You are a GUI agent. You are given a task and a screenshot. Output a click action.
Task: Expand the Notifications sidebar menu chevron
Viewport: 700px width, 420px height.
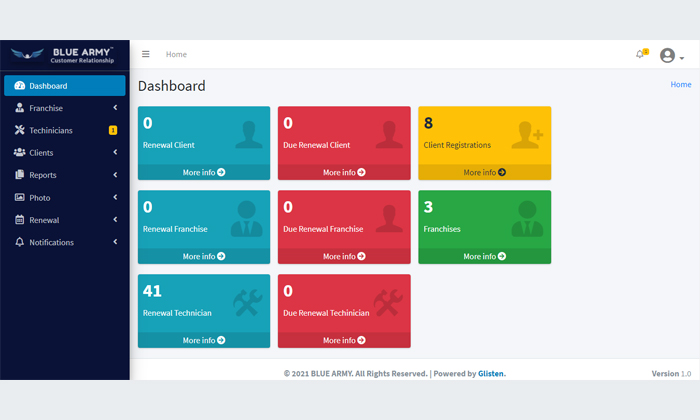point(115,242)
